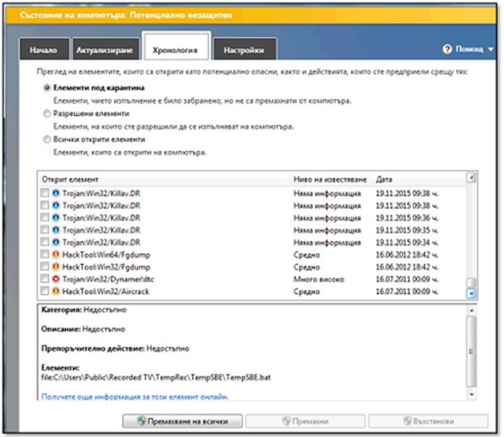Check the box for Trojan:Win32/Dynamer!dtc
Image resolution: width=504 pixels, height=437 pixels.
click(44, 279)
